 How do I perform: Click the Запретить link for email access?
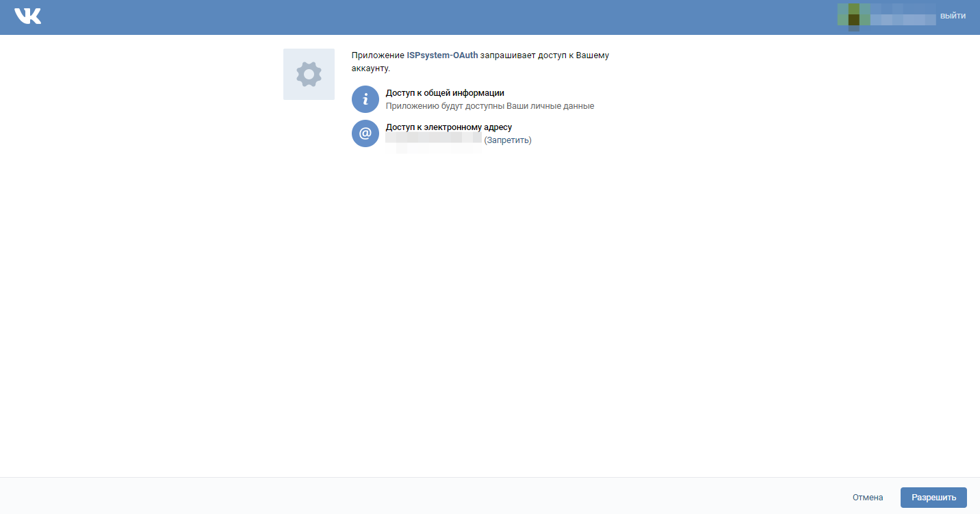[508, 140]
